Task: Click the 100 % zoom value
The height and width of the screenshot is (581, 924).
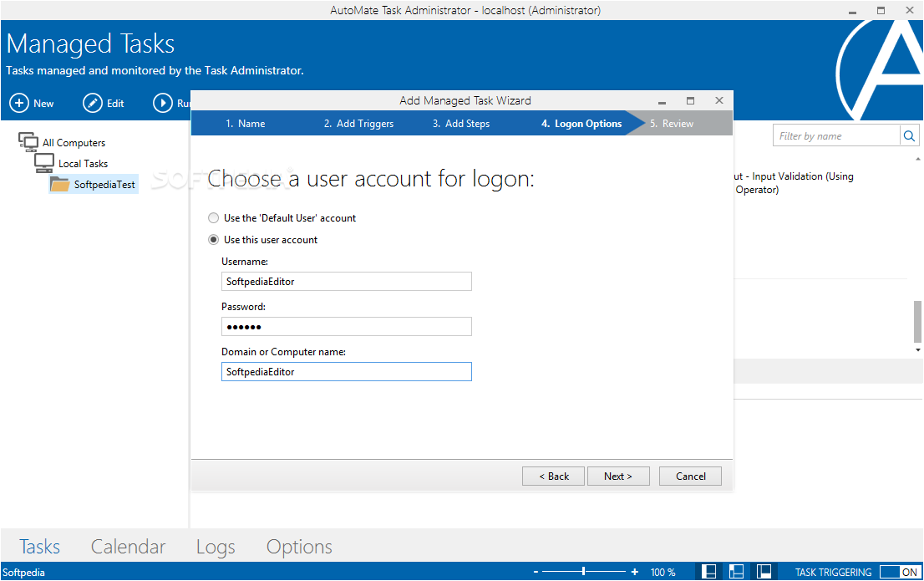Action: click(663, 573)
